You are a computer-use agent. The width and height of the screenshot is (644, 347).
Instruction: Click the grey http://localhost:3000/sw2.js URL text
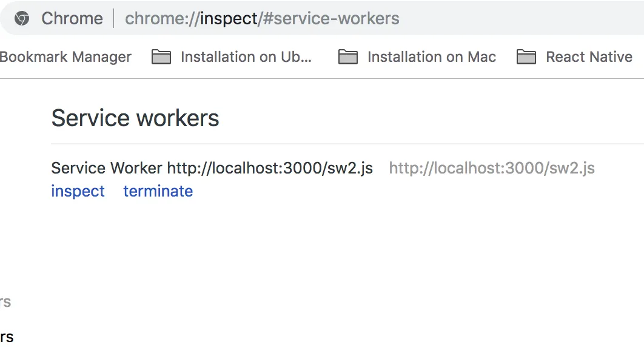click(x=492, y=168)
